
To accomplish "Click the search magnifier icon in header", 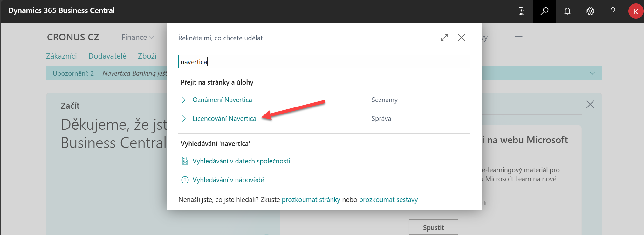I will click(x=544, y=11).
